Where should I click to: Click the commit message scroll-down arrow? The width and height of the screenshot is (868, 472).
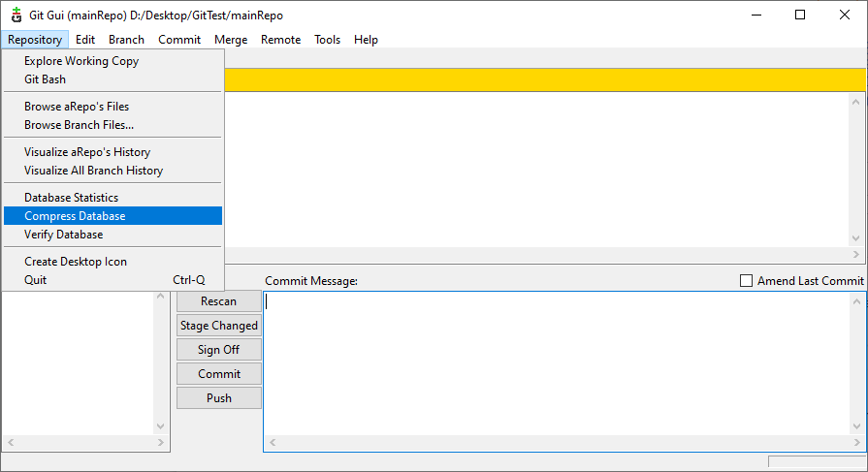856,426
